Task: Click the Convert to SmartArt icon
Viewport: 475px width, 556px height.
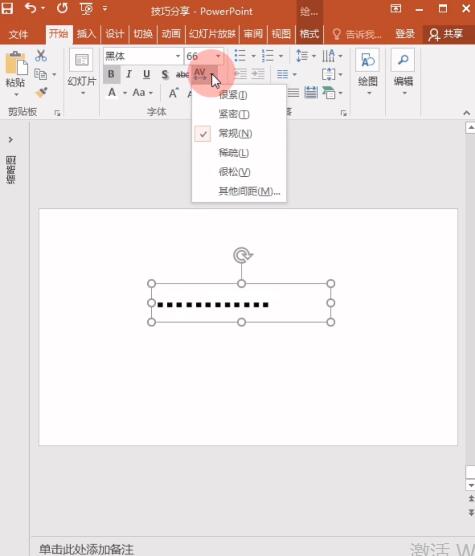Action: pos(329,93)
